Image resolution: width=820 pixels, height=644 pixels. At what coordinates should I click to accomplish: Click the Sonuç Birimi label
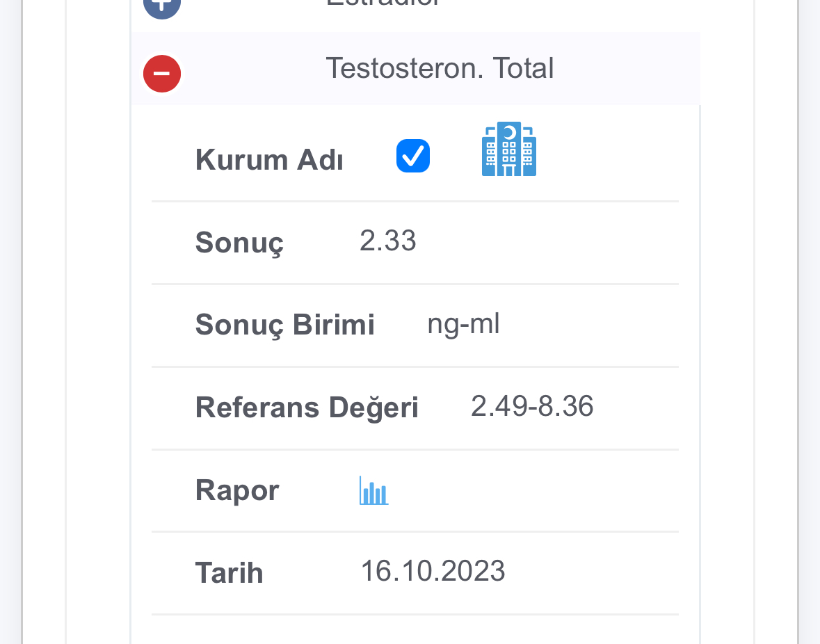pyautogui.click(x=285, y=325)
